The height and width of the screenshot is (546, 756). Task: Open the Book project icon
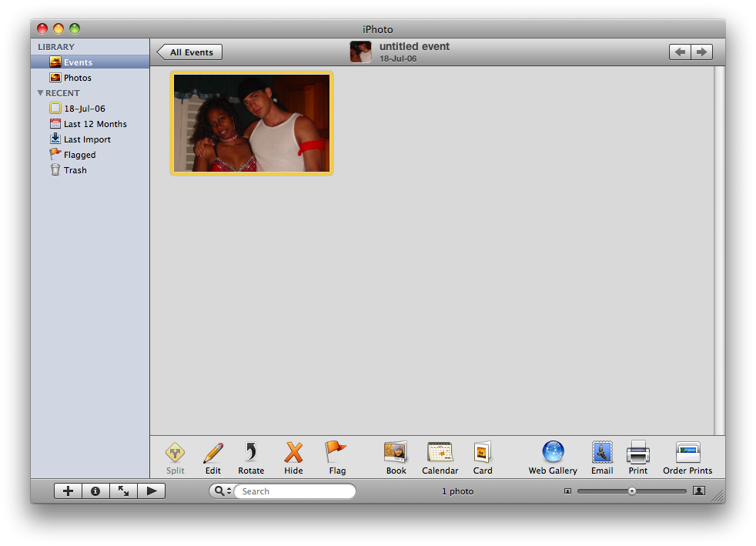click(396, 453)
